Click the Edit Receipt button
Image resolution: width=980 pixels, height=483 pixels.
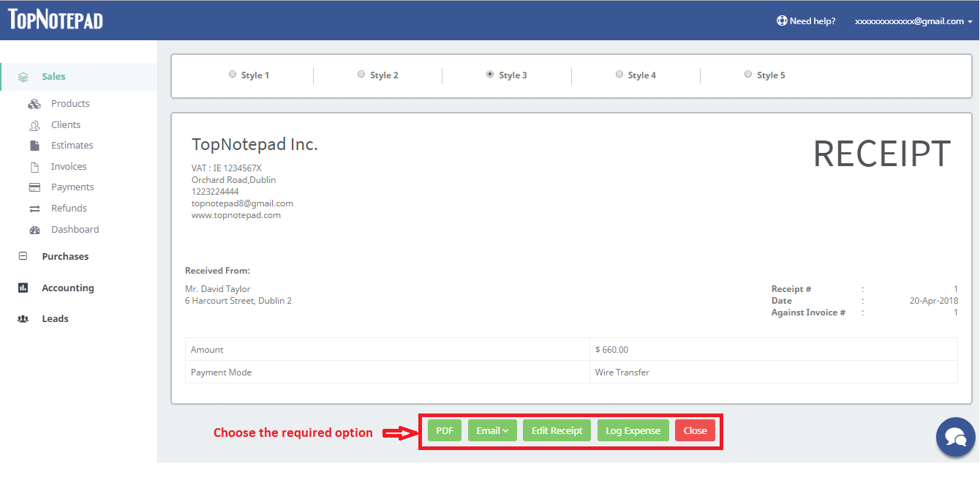(x=557, y=430)
